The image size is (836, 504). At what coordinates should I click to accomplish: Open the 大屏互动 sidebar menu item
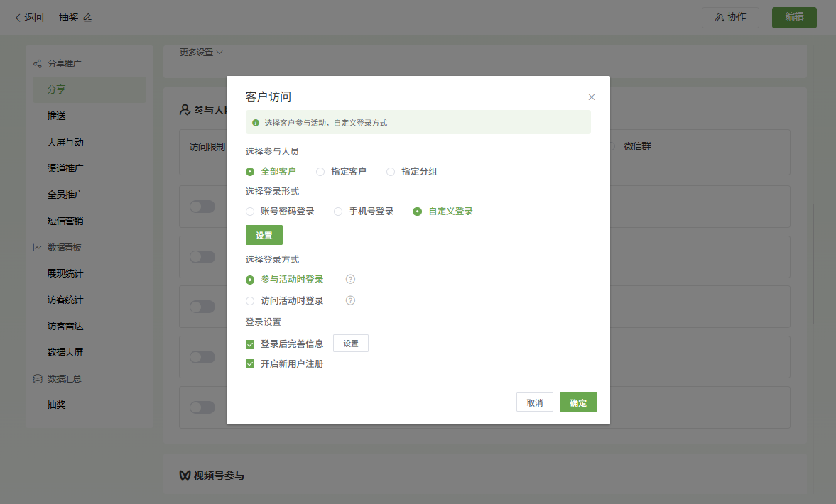[65, 142]
